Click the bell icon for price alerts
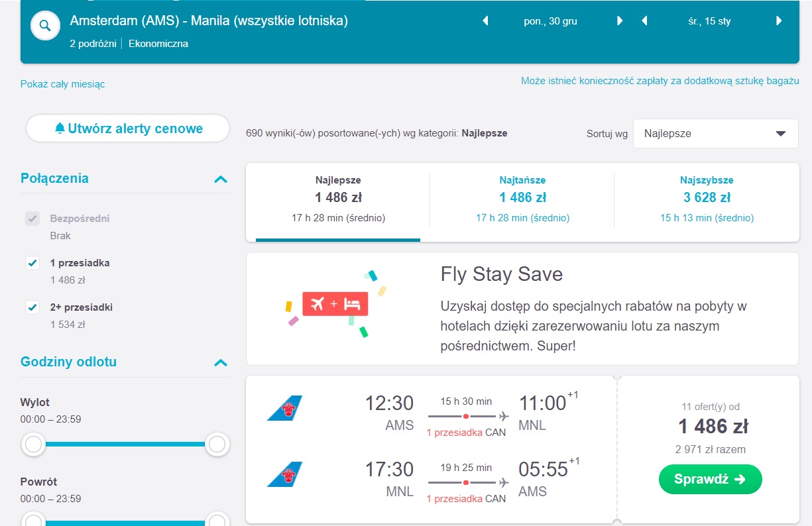The height and width of the screenshot is (526, 812). [60, 129]
